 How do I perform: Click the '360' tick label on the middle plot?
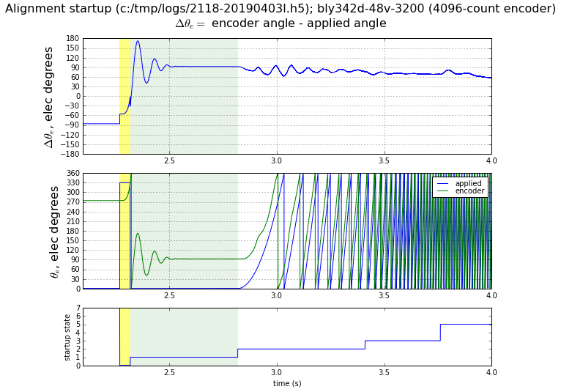tap(73, 173)
